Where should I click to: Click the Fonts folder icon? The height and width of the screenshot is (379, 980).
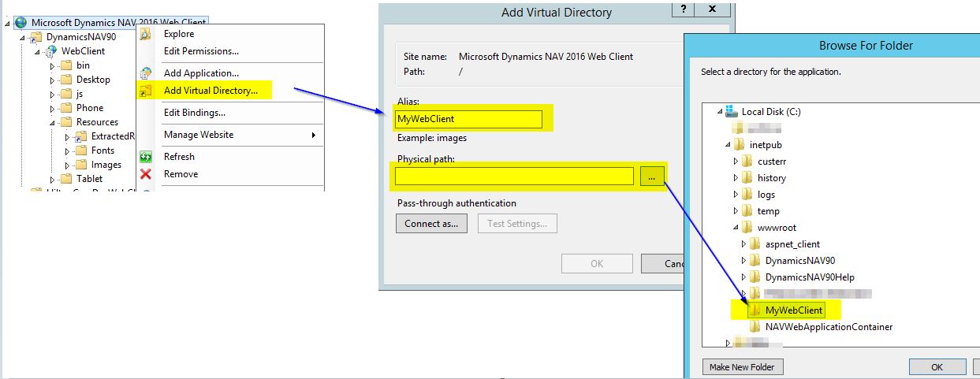(80, 150)
